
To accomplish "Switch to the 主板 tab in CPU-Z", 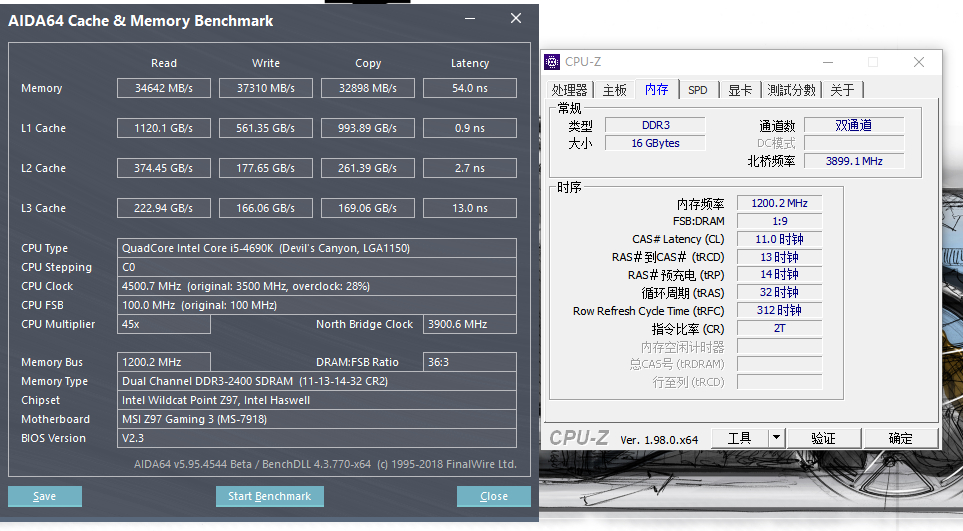I will [614, 90].
